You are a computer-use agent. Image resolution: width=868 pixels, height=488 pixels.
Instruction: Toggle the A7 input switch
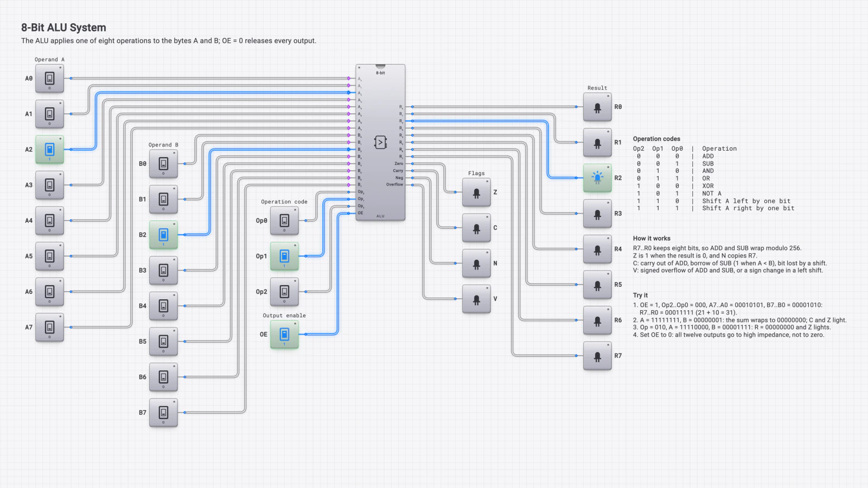point(49,328)
